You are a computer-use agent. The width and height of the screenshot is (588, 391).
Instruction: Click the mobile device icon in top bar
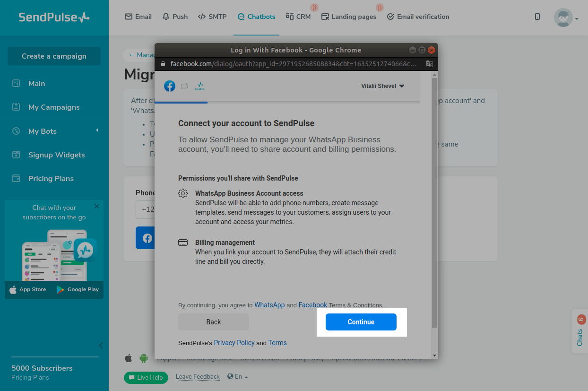point(537,17)
